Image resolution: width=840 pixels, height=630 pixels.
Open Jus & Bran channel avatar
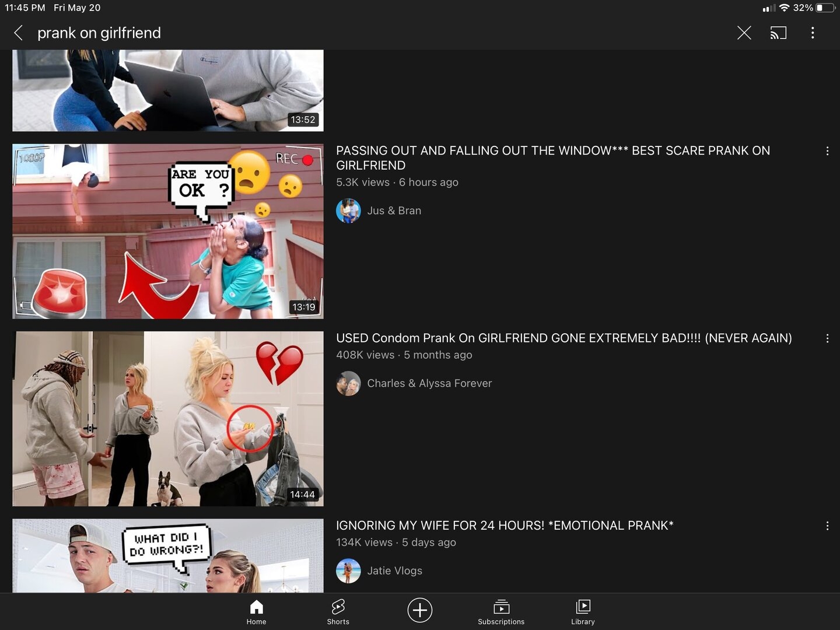tap(348, 211)
